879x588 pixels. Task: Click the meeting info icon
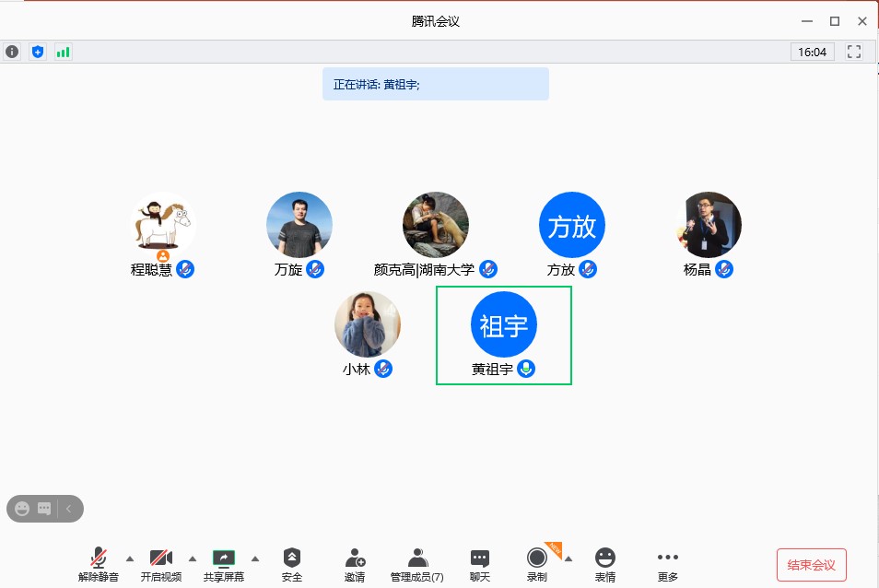point(12,52)
